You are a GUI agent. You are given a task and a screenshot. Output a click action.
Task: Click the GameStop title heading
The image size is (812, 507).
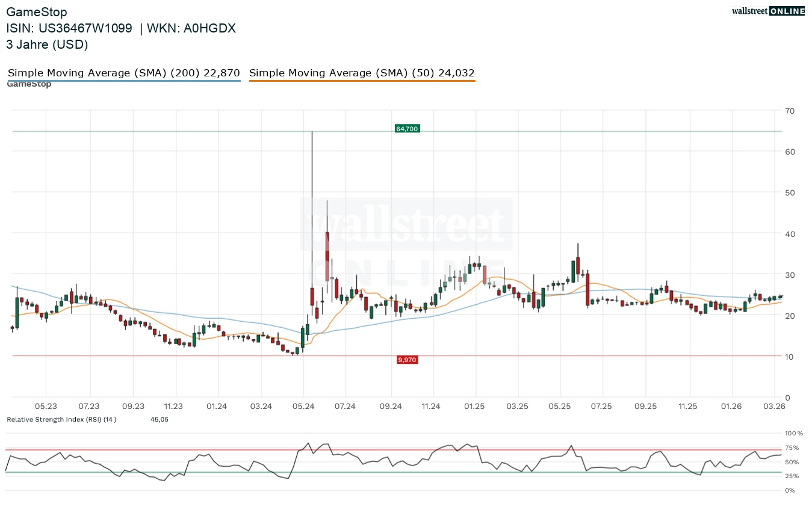point(37,11)
